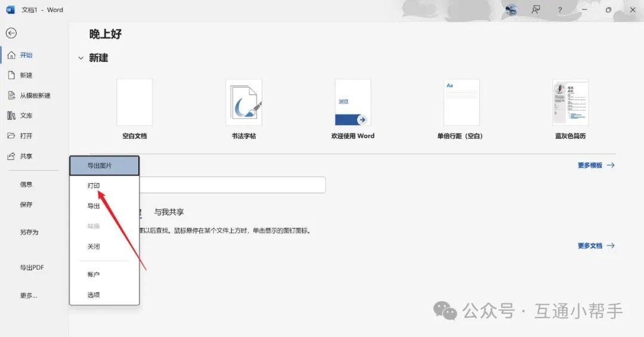Collapse the 新建 section chevron
Image resolution: width=644 pixels, height=337 pixels.
pyautogui.click(x=81, y=58)
